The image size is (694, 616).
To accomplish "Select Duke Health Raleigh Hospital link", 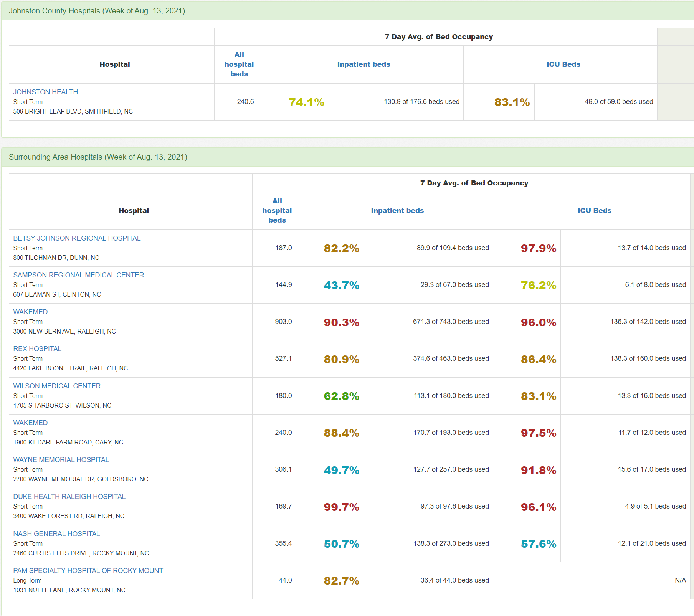I will point(69,497).
